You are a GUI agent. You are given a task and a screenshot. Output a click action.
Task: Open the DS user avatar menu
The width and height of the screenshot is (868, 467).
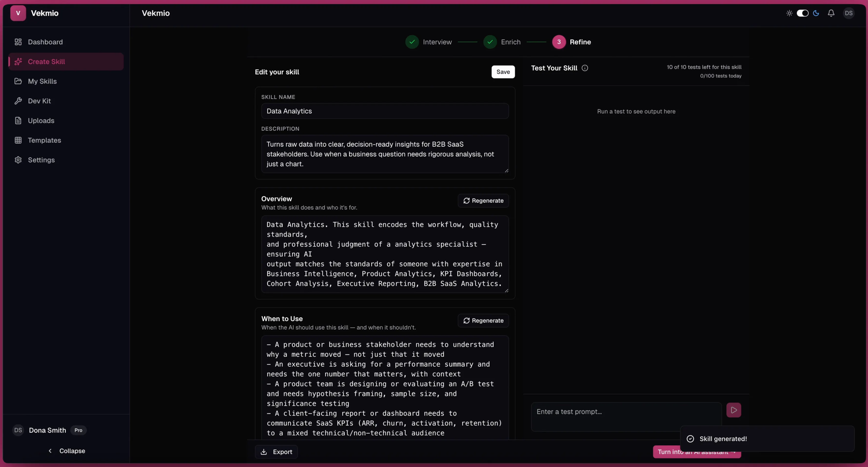(x=848, y=13)
